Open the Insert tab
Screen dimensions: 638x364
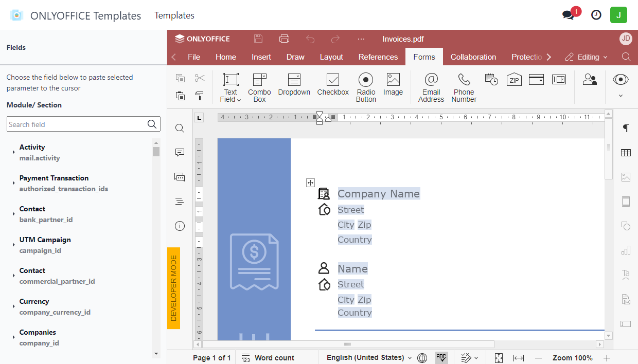pos(261,57)
